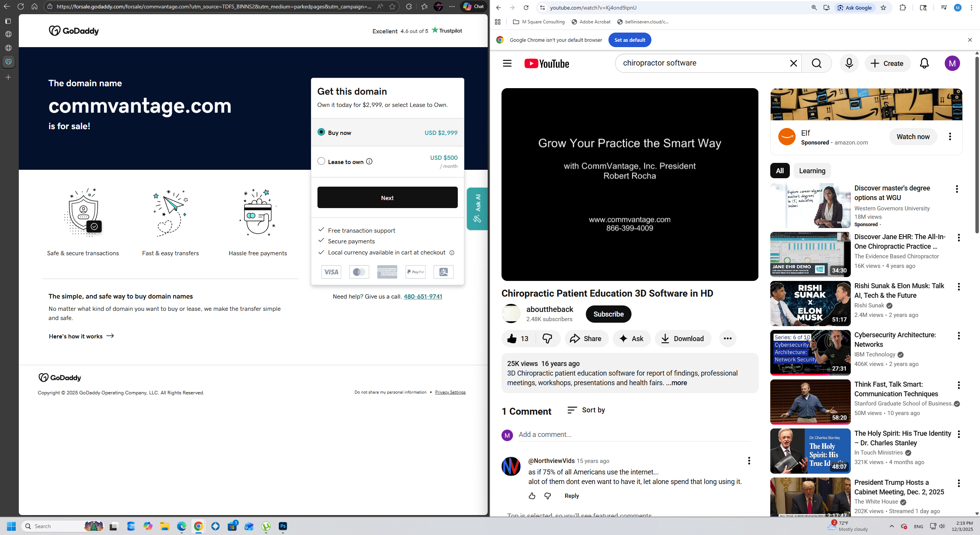Image resolution: width=980 pixels, height=535 pixels.
Task: Click the YouTube page vertical scrollbar
Action: coord(977,146)
